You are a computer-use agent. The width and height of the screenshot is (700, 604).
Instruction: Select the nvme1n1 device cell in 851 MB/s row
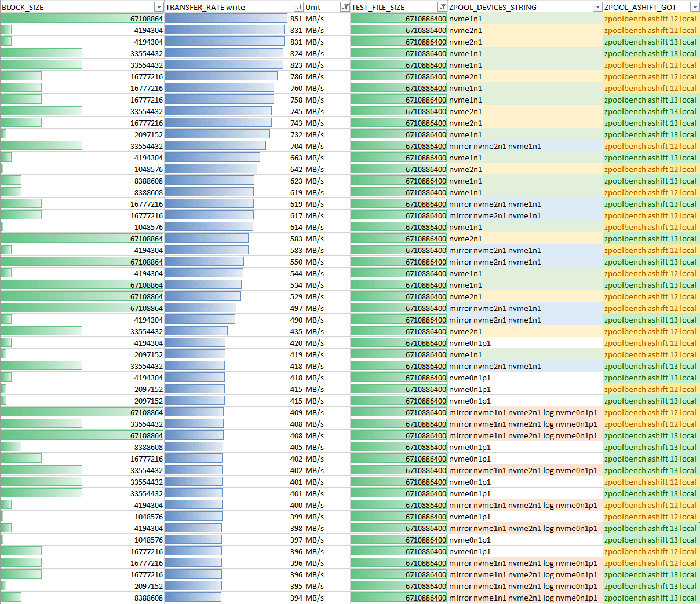(525, 19)
